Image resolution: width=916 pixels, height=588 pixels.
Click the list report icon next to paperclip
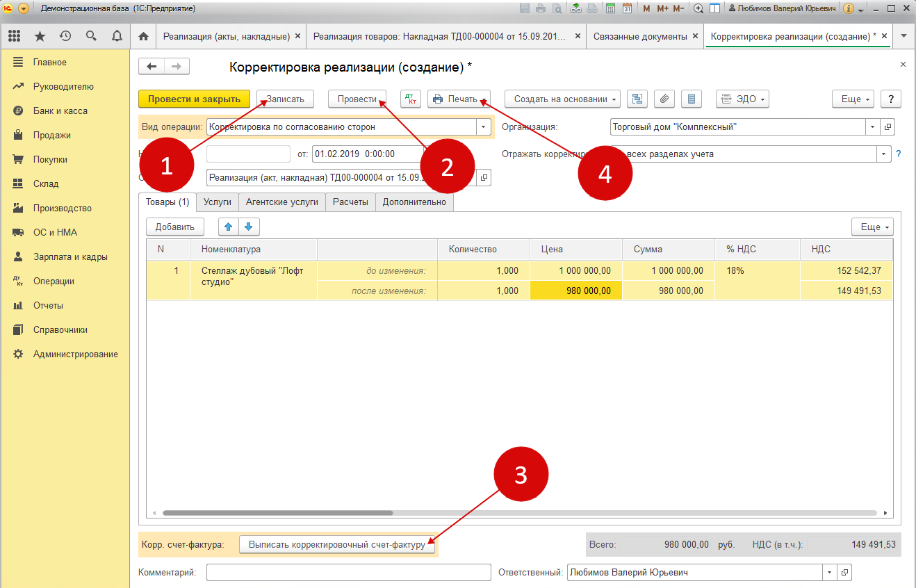[692, 99]
